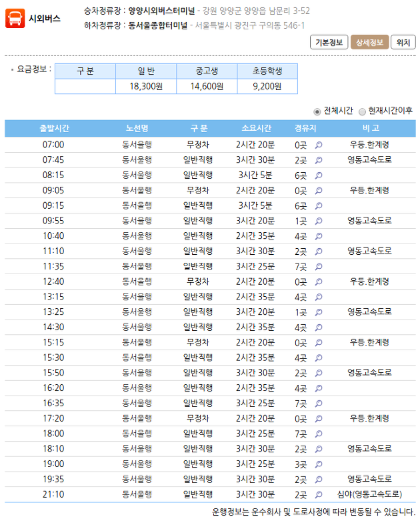Open the stopover magnifier for 09:55 bus
The height and width of the screenshot is (523, 420).
click(319, 221)
